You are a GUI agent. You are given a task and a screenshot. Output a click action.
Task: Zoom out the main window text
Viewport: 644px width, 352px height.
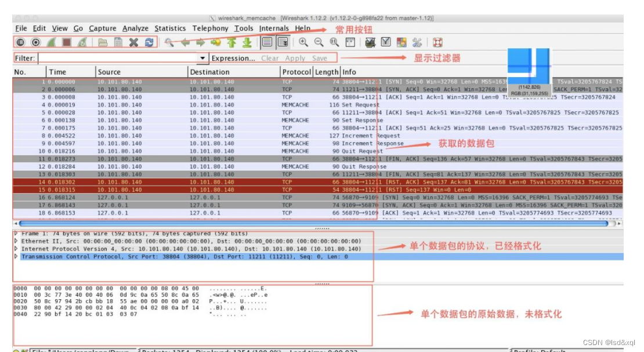coord(319,42)
